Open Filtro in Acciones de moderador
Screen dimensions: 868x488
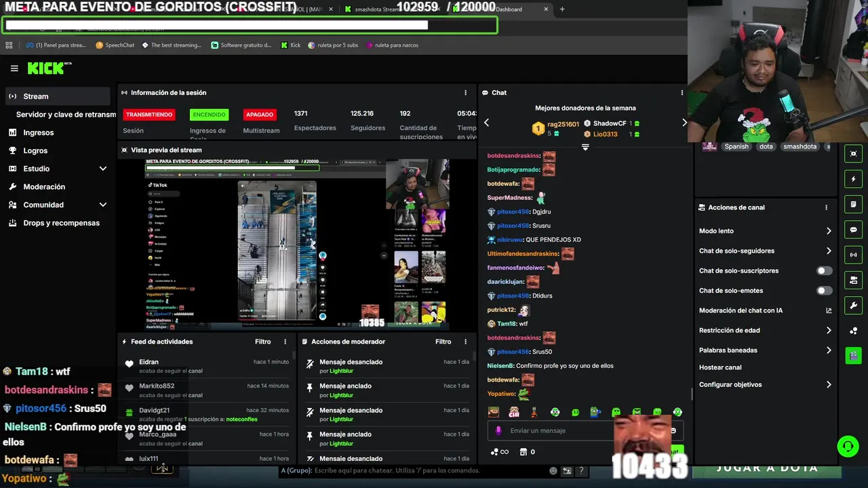click(443, 342)
